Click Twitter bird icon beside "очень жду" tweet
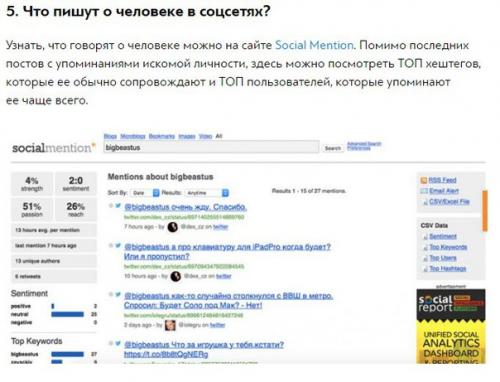The height and width of the screenshot is (382, 500). pyautogui.click(x=118, y=206)
